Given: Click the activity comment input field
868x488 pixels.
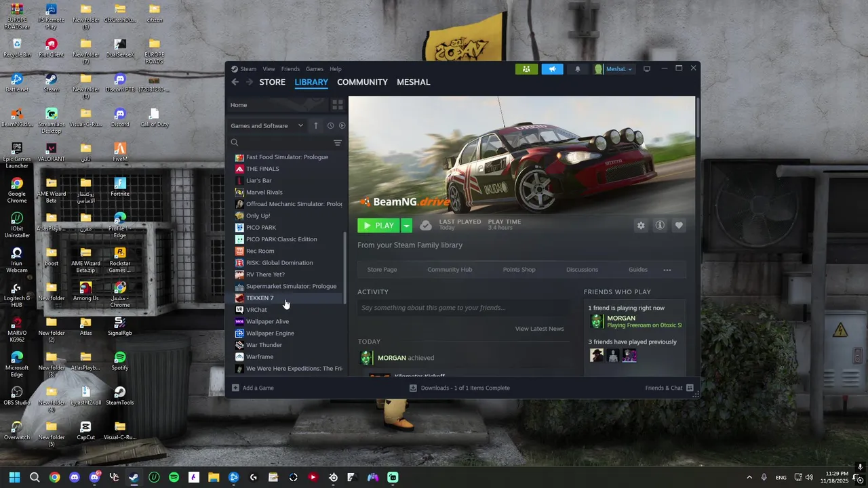Looking at the screenshot, I should click(463, 308).
